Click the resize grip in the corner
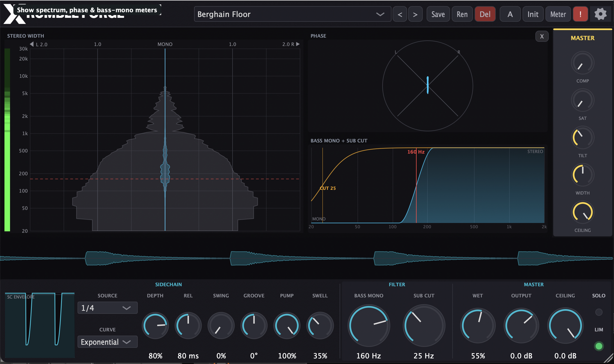Screen dimensions: 614x364 pos(609,359)
